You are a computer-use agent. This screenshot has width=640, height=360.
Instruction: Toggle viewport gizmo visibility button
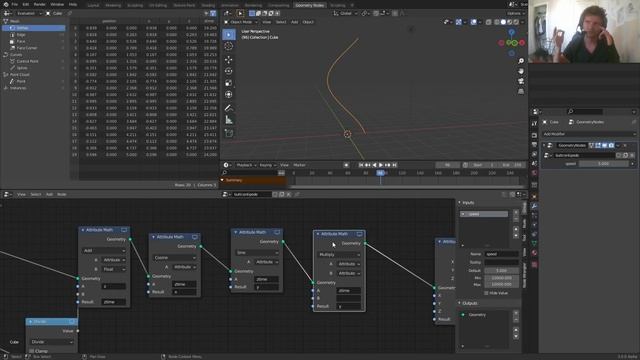point(459,22)
